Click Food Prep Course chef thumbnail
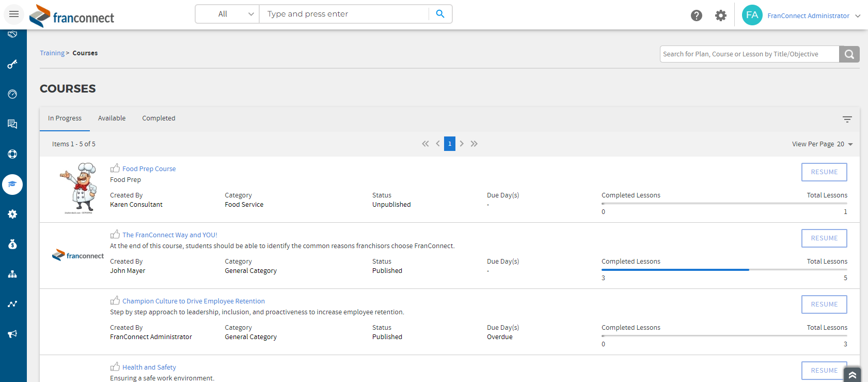 pyautogui.click(x=78, y=189)
